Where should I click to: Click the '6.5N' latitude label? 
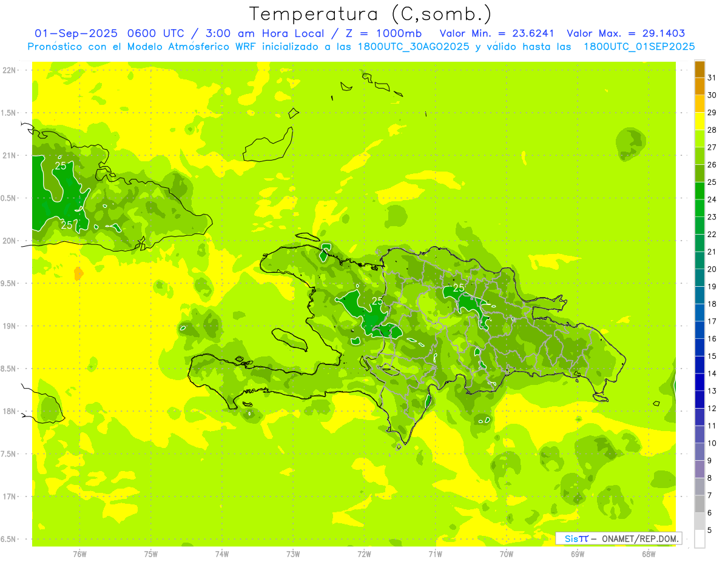point(8,540)
